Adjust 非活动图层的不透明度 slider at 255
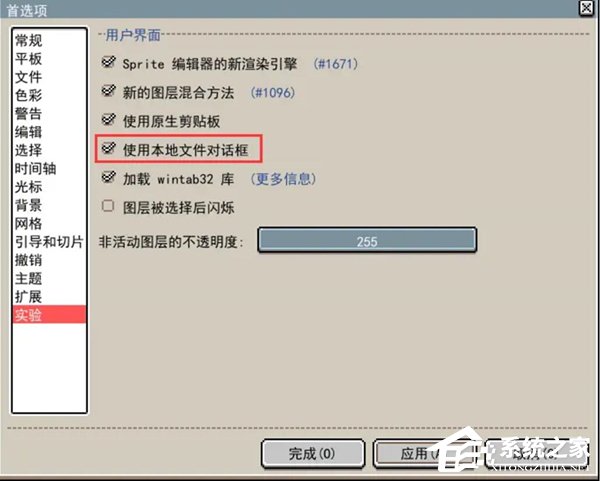The width and height of the screenshot is (600, 481). [x=367, y=240]
